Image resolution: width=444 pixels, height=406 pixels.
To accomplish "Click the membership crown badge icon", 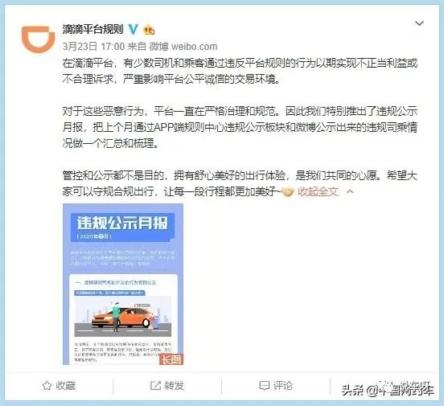I will [149, 30].
